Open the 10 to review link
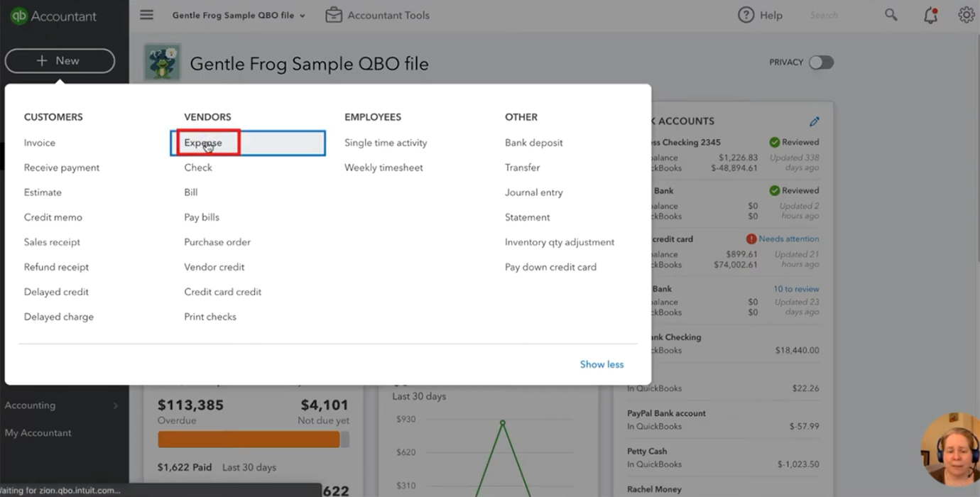Viewport: 980px width, 497px height. tap(796, 289)
